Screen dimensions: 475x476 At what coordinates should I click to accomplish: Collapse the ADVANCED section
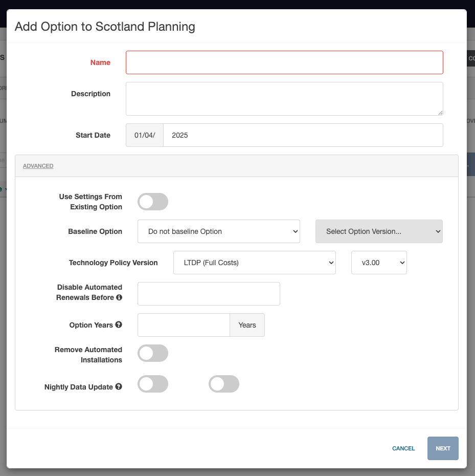(x=38, y=165)
